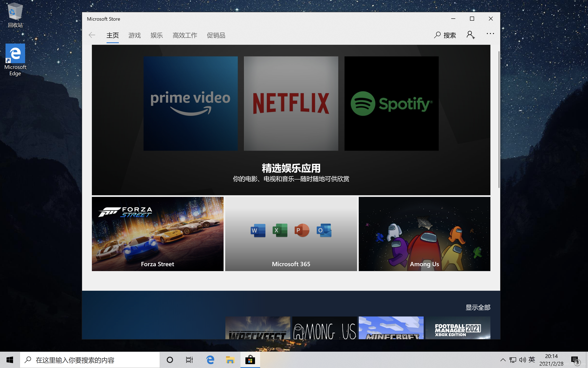Open the notification action center
Screen dimensions: 588x368
pyautogui.click(x=575, y=360)
